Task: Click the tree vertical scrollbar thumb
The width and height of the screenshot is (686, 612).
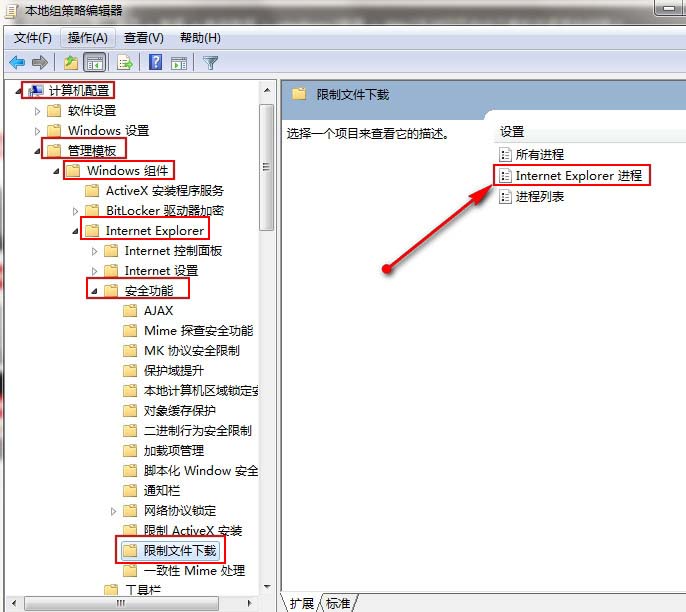Action: click(267, 167)
